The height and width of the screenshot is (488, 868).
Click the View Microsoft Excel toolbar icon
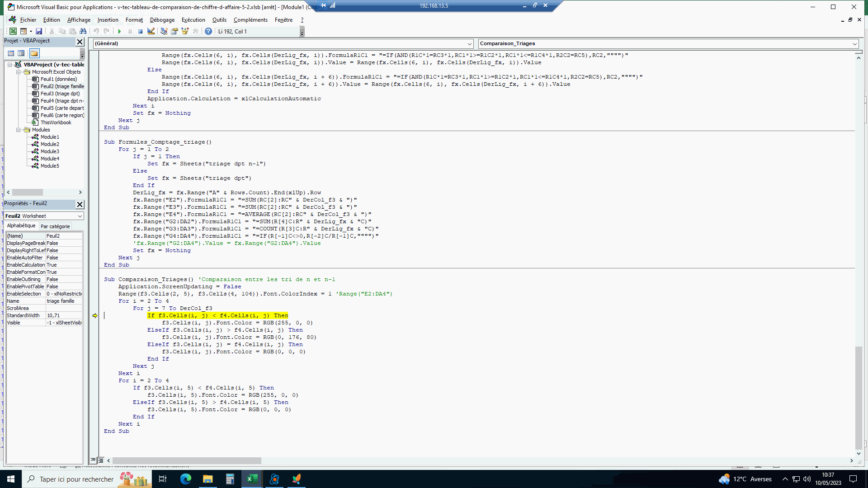click(13, 31)
